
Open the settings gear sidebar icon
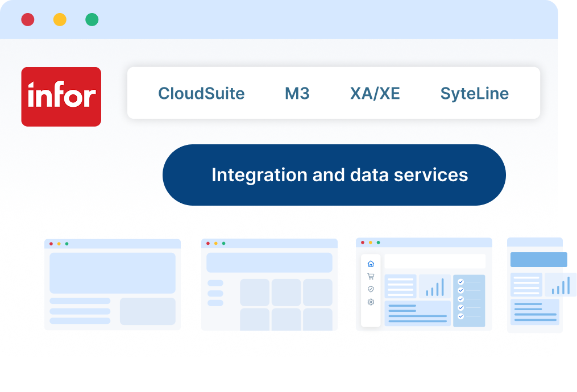[x=371, y=302]
